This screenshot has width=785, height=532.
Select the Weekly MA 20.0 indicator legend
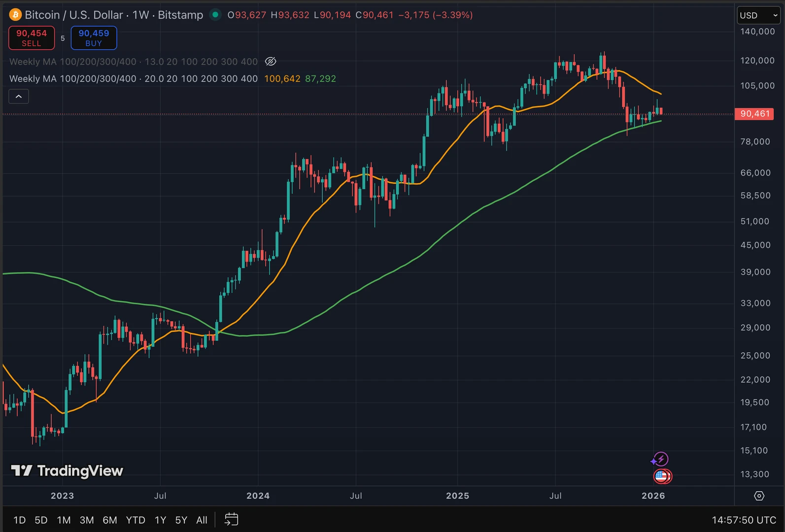pos(133,79)
